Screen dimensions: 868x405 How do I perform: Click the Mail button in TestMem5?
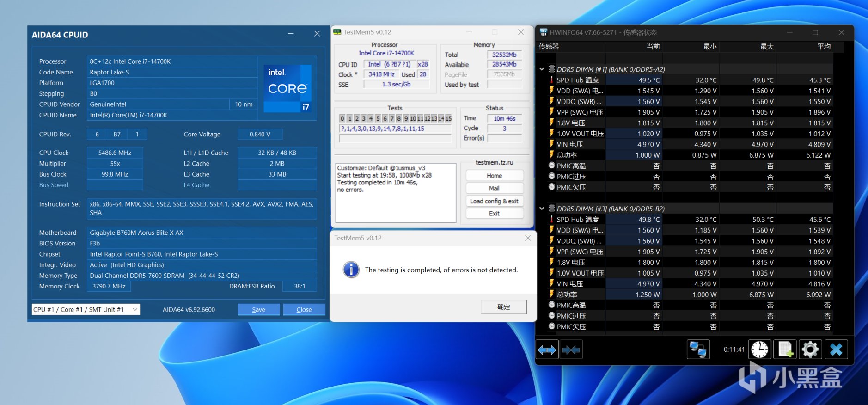point(494,188)
